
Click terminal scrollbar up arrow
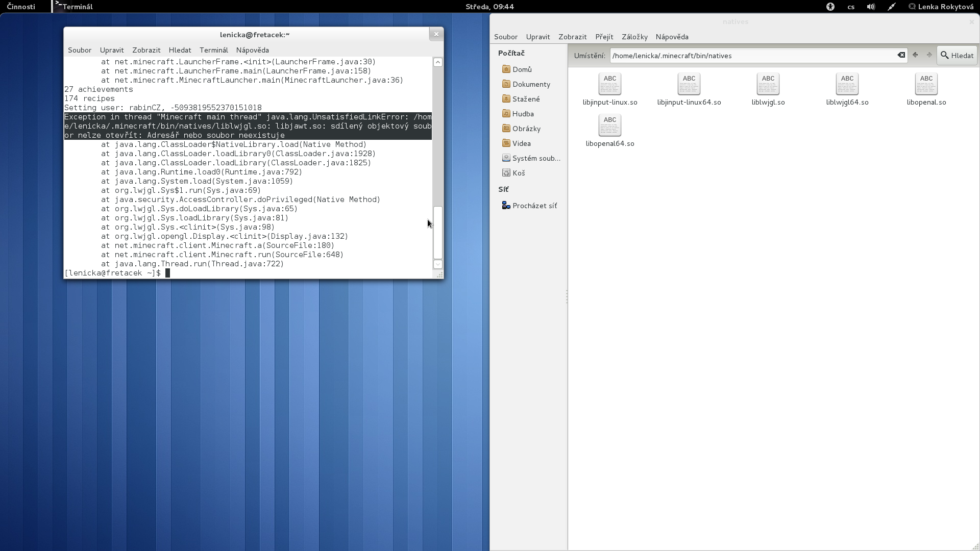tap(438, 62)
